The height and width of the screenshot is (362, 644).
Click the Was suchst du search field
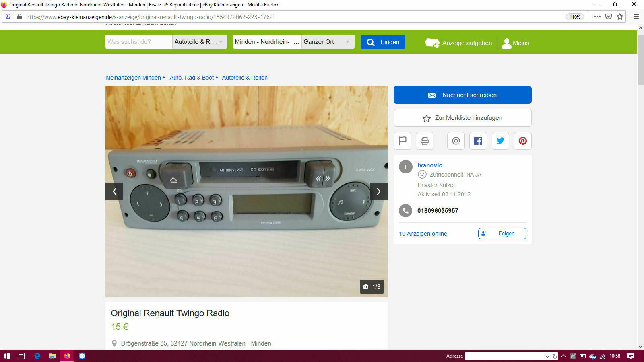pyautogui.click(x=138, y=41)
